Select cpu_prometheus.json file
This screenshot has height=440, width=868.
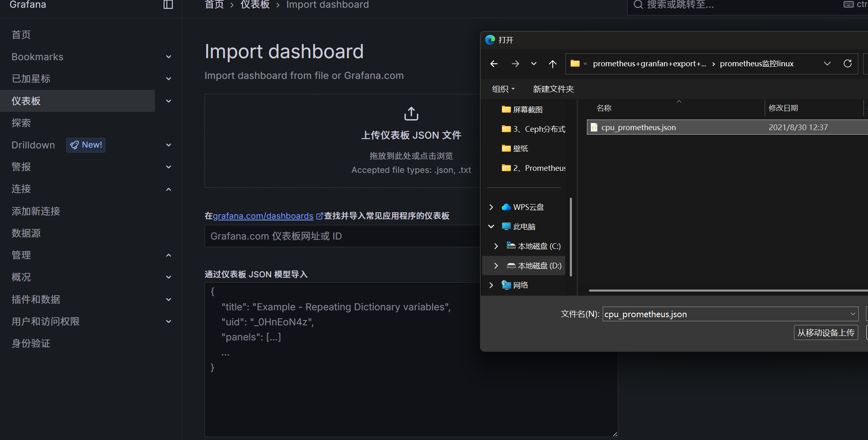pyautogui.click(x=727, y=127)
